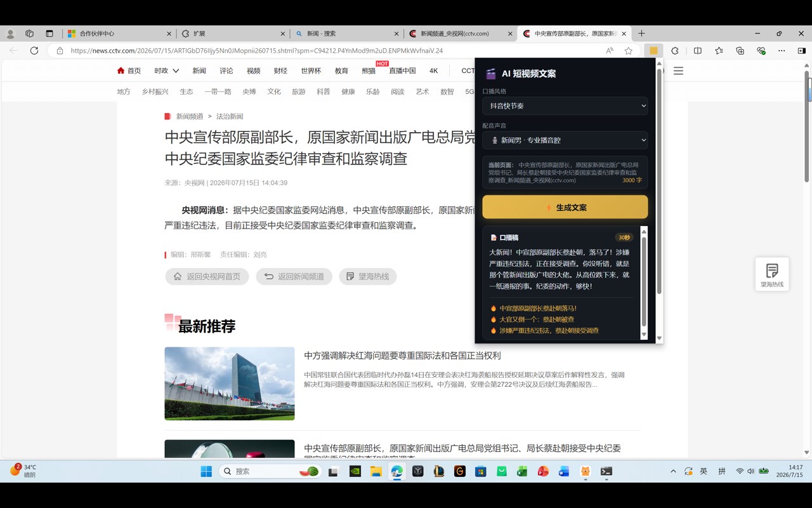Open the tab actions menu icon
The width and height of the screenshot is (812, 508).
(x=49, y=34)
